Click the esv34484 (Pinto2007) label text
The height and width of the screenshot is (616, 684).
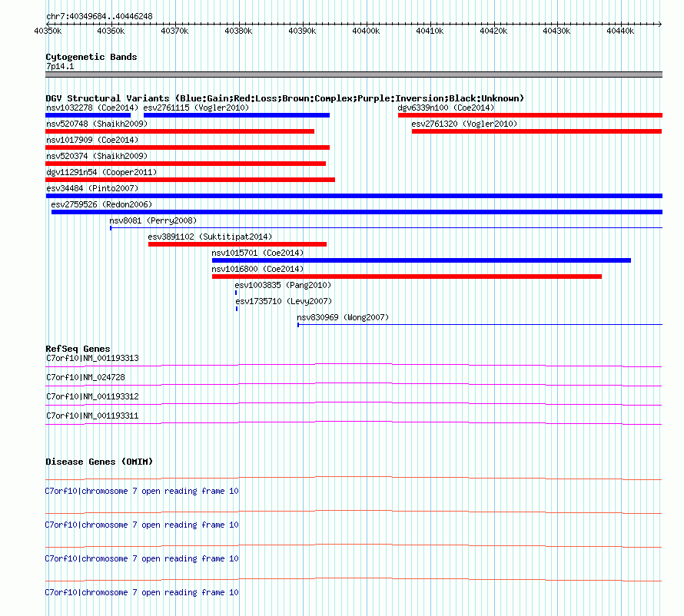click(92, 188)
